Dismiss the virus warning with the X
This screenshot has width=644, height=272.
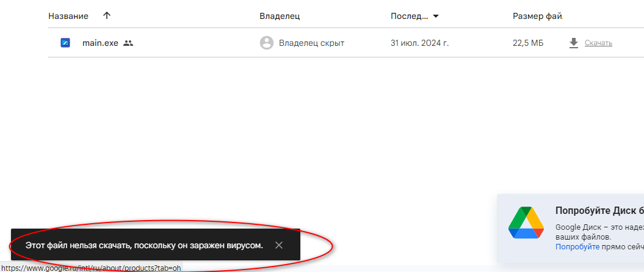coord(279,245)
